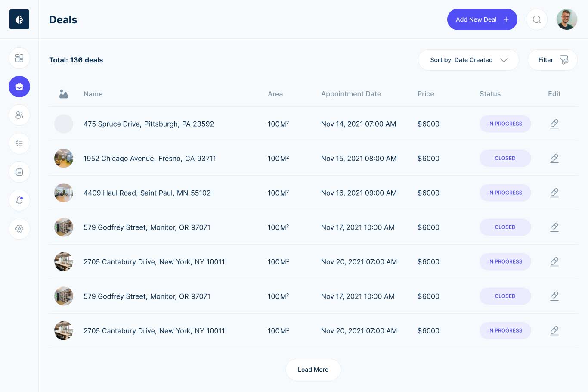Image resolution: width=588 pixels, height=392 pixels.
Task: Click the Total: 136 deals label
Action: click(x=76, y=60)
